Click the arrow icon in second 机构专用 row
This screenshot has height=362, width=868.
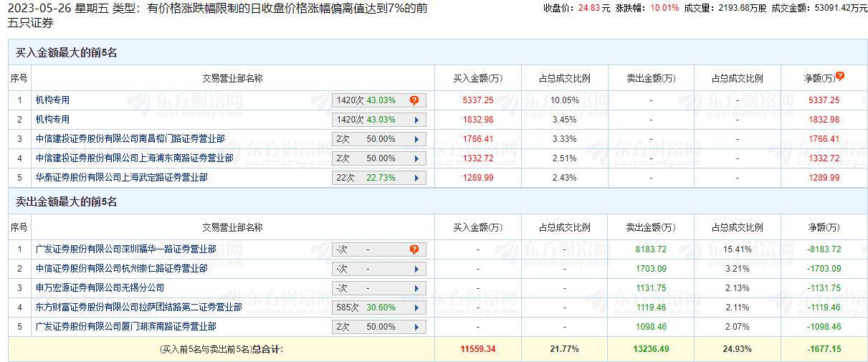[416, 120]
